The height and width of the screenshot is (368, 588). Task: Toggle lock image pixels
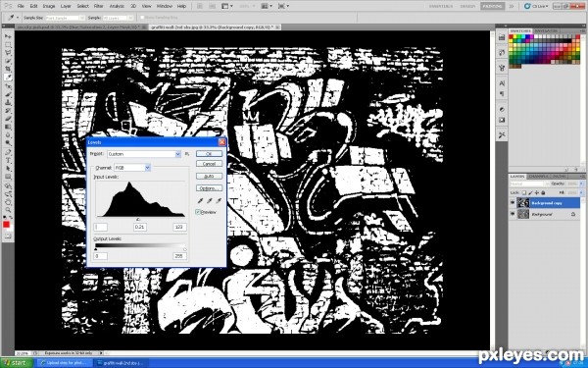click(530, 192)
